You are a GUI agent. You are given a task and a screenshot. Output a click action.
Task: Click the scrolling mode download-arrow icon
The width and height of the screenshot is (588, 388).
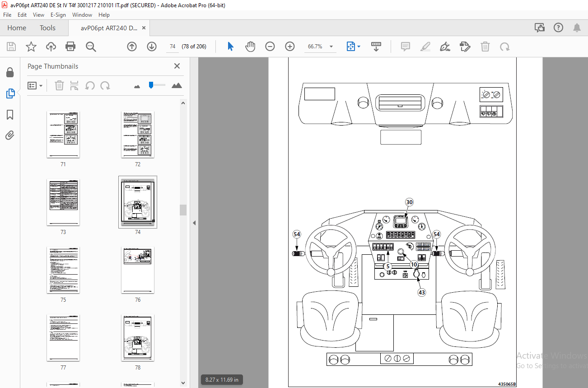click(376, 47)
